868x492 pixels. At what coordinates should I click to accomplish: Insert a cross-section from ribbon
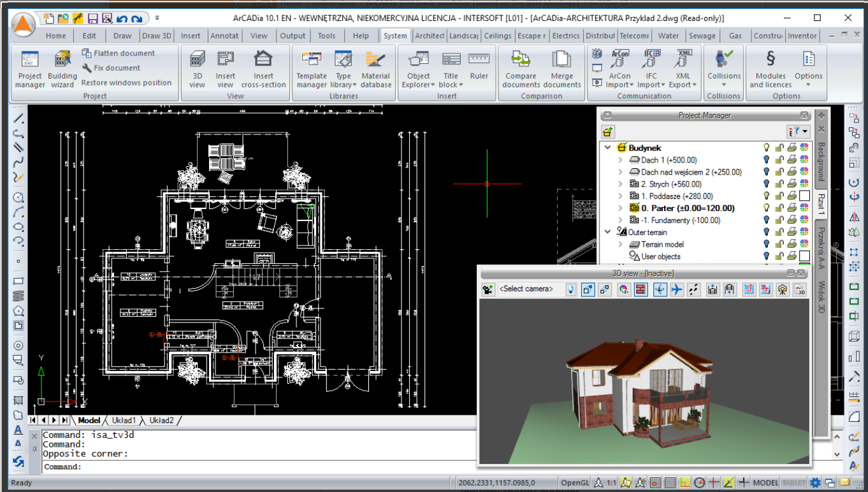pyautogui.click(x=263, y=69)
